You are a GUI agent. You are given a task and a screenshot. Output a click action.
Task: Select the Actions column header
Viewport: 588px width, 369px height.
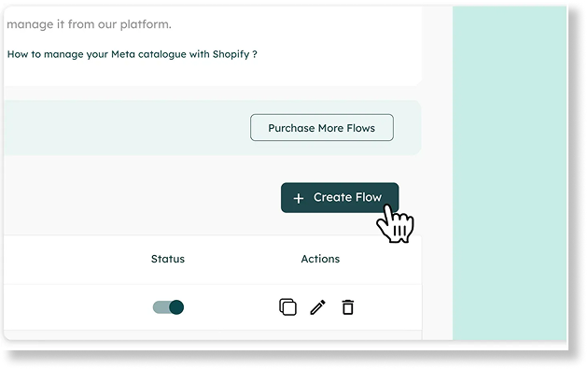pyautogui.click(x=320, y=259)
